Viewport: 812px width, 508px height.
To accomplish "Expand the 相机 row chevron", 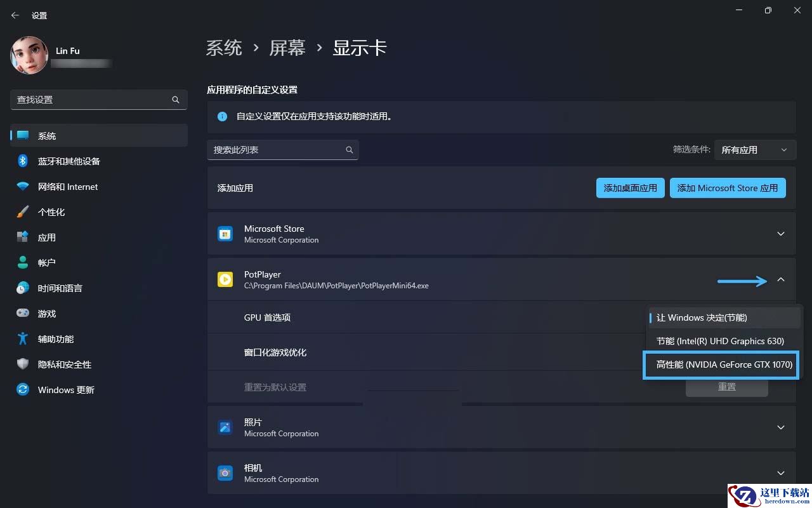I will (781, 473).
